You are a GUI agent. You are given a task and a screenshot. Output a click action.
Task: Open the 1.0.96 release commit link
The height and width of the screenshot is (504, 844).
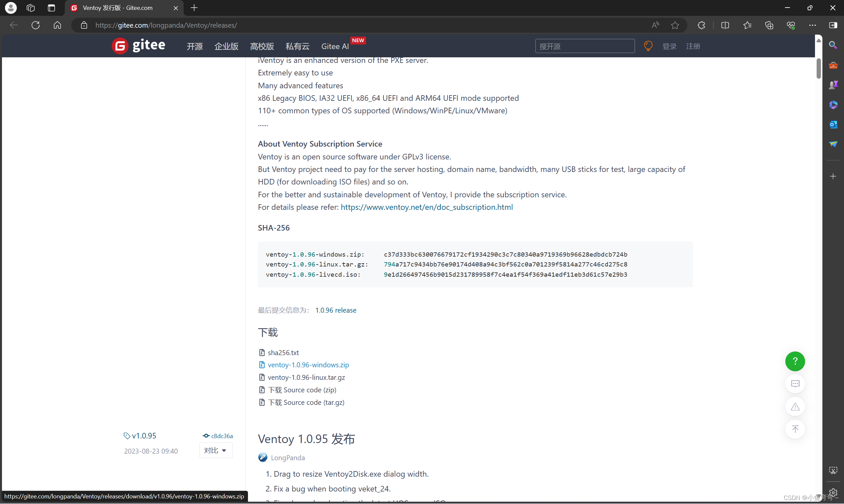pos(336,310)
